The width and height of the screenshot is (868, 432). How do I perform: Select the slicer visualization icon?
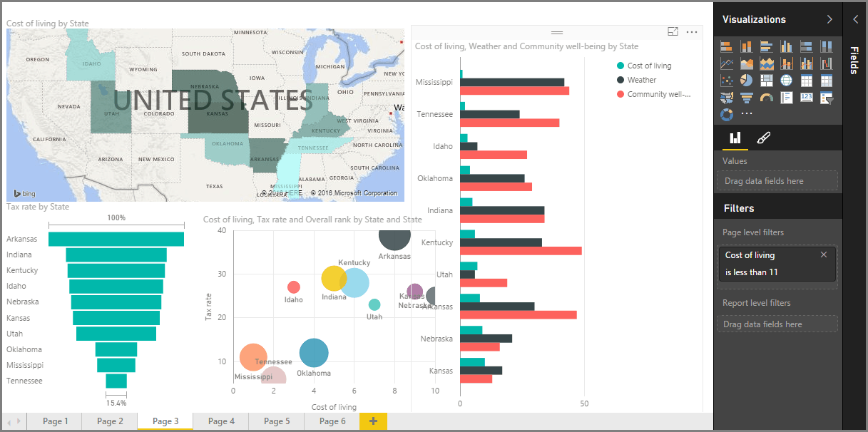826,98
